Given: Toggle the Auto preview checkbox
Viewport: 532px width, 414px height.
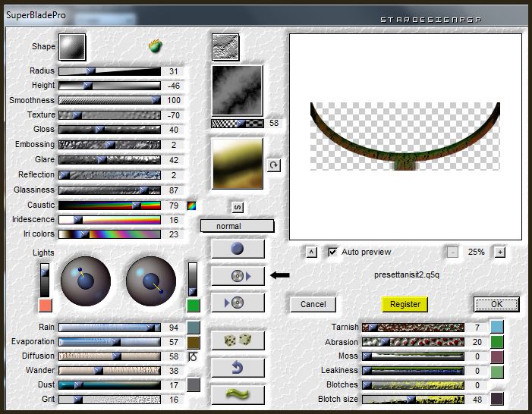Looking at the screenshot, I should click(x=332, y=252).
